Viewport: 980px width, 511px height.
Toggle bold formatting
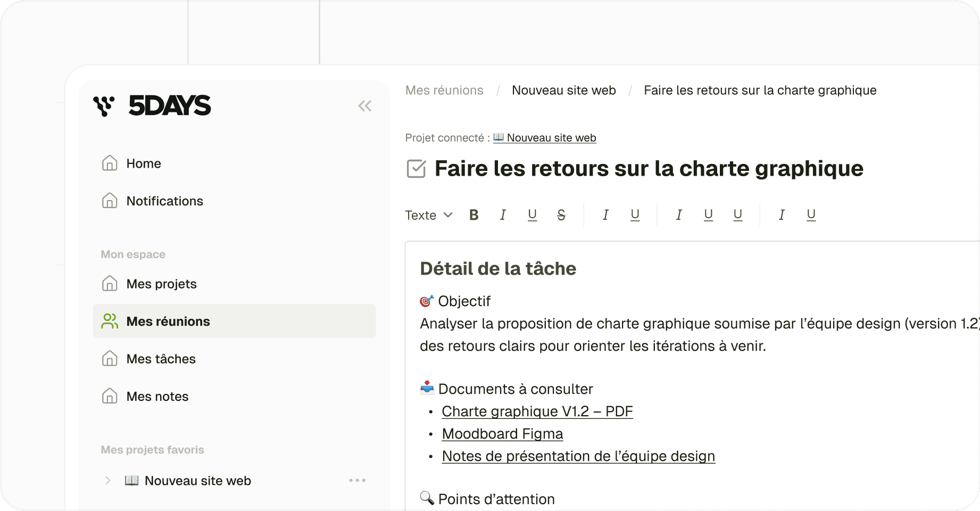pos(474,215)
